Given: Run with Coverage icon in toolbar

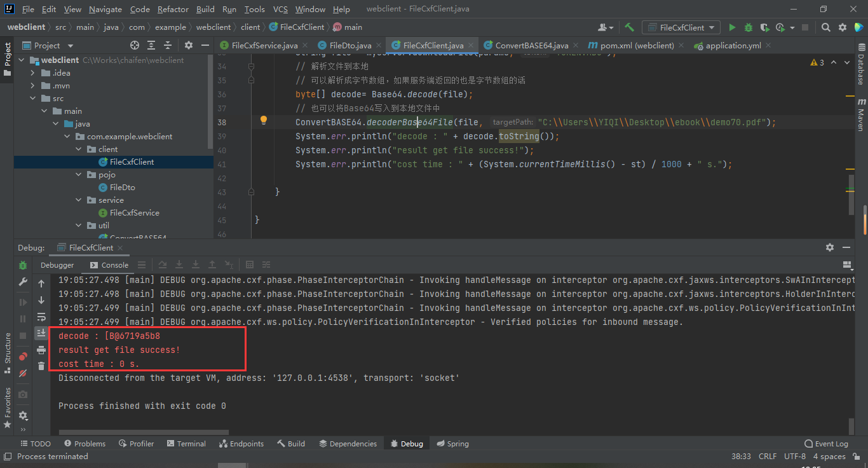Looking at the screenshot, I should pyautogui.click(x=764, y=27).
